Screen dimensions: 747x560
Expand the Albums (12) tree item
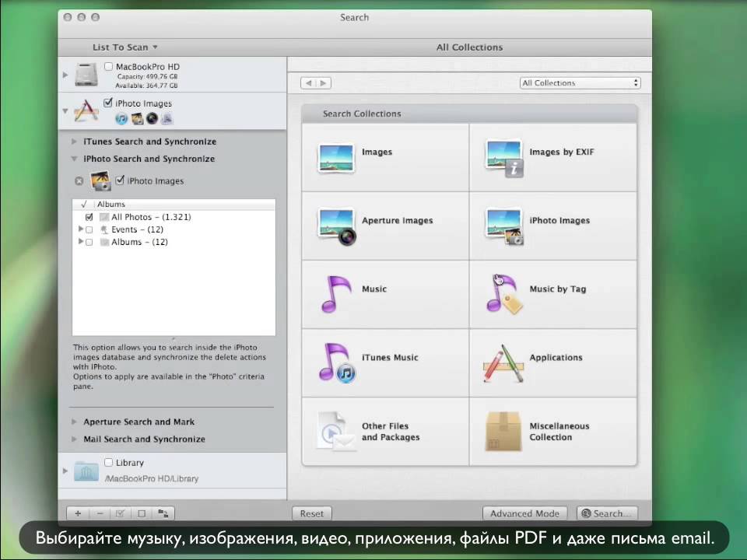tap(80, 241)
